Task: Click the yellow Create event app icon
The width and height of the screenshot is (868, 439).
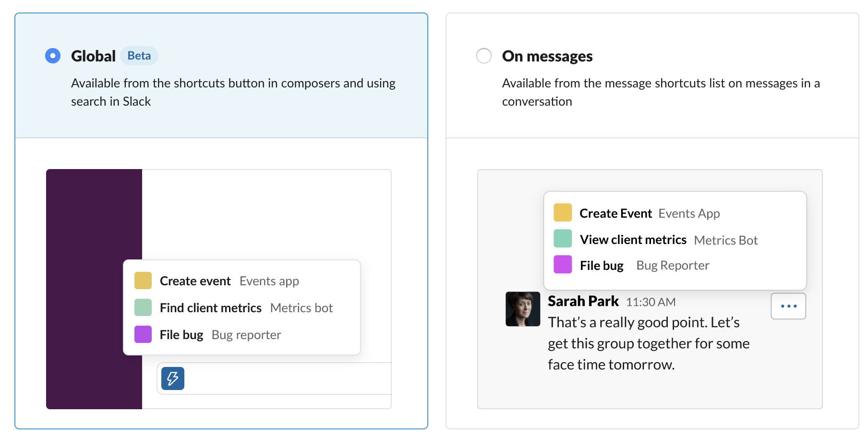Action: pos(143,280)
